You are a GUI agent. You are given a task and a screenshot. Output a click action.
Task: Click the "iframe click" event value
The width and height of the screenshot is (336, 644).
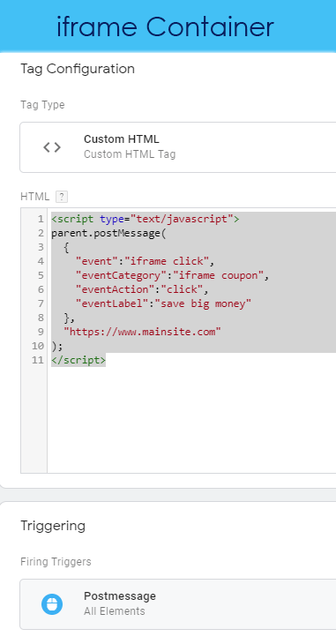pyautogui.click(x=168, y=261)
